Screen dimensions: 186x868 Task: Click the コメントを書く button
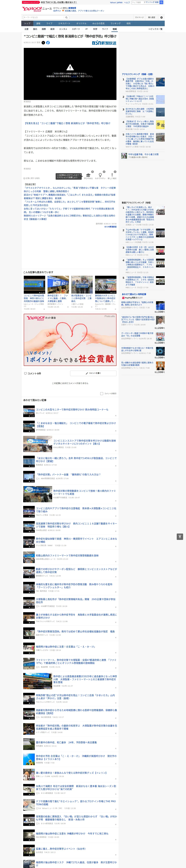[x=93, y=373]
